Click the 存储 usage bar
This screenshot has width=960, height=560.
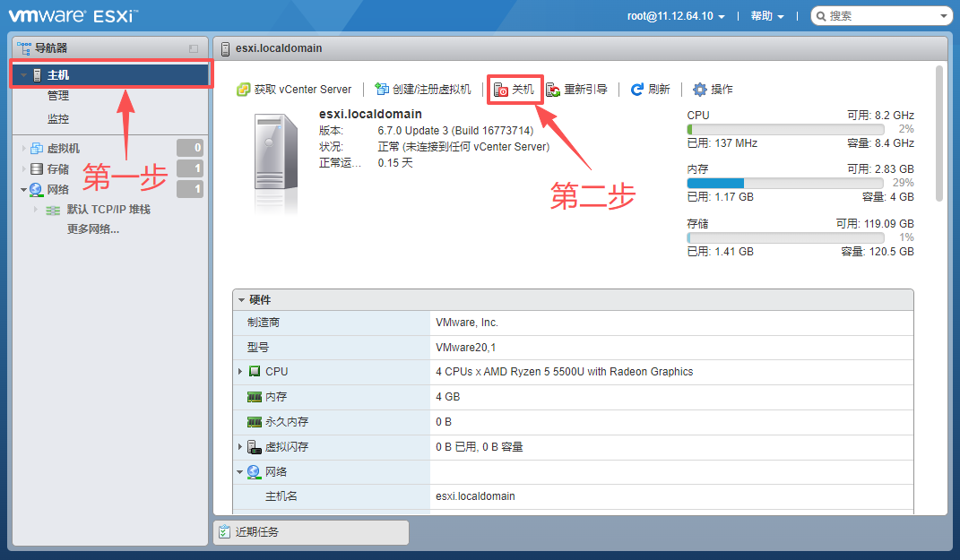(785, 237)
